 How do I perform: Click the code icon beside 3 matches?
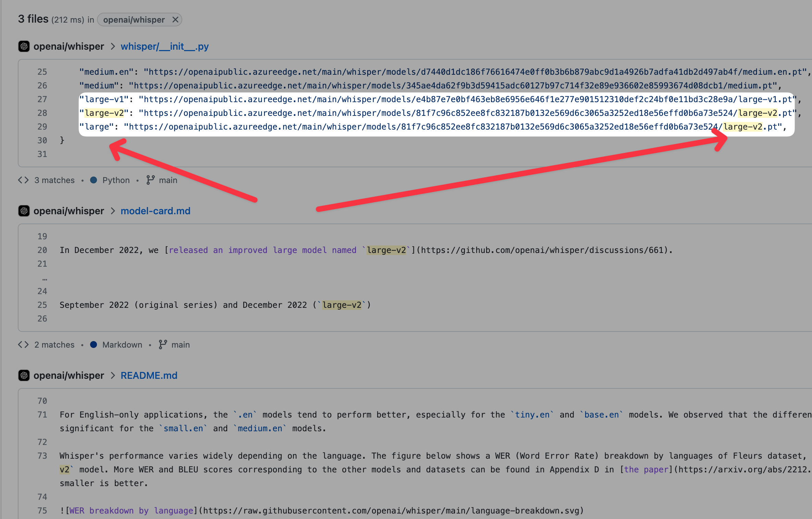tap(23, 180)
